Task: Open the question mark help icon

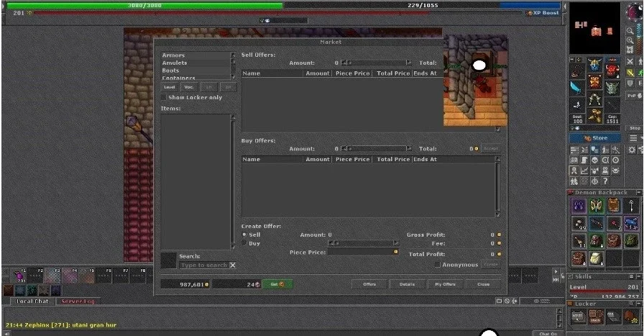Action: pos(605,181)
